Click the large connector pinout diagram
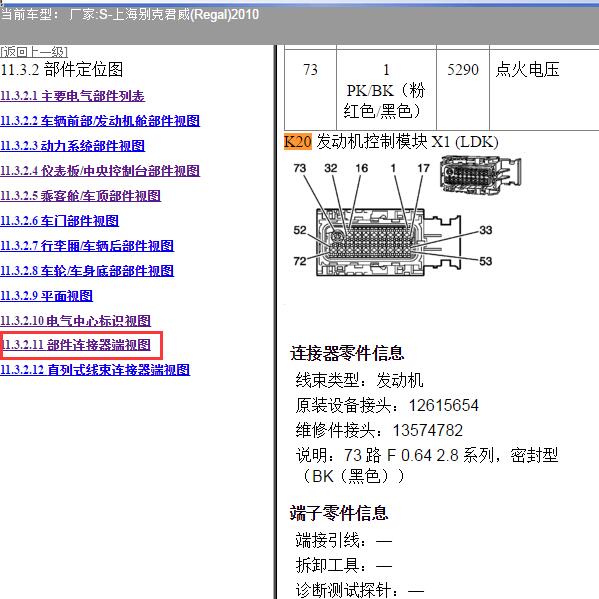This screenshot has width=599, height=599. pyautogui.click(x=389, y=242)
